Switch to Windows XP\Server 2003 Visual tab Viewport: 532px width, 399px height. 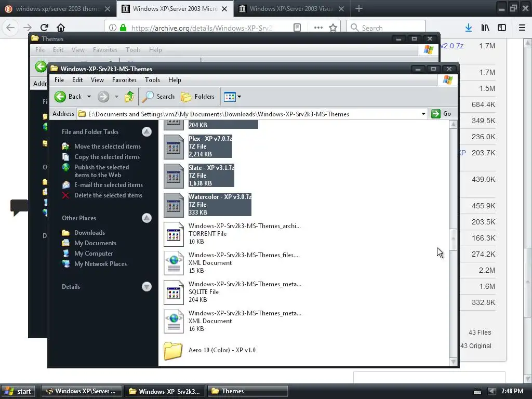[x=291, y=8]
